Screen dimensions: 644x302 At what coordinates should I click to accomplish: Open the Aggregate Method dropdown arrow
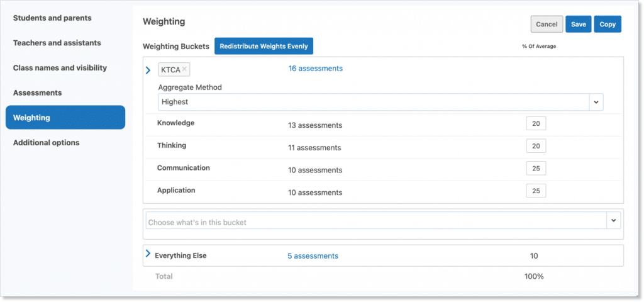point(595,102)
